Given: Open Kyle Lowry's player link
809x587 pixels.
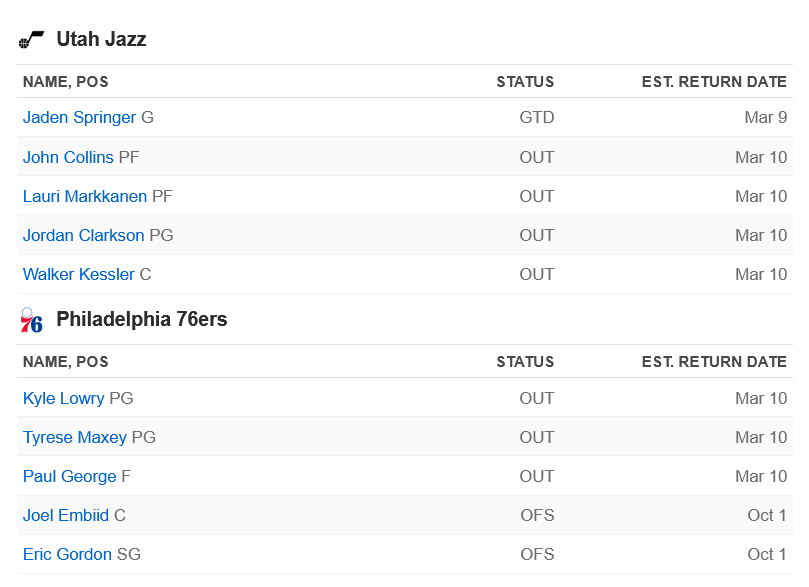Looking at the screenshot, I should coord(63,399).
